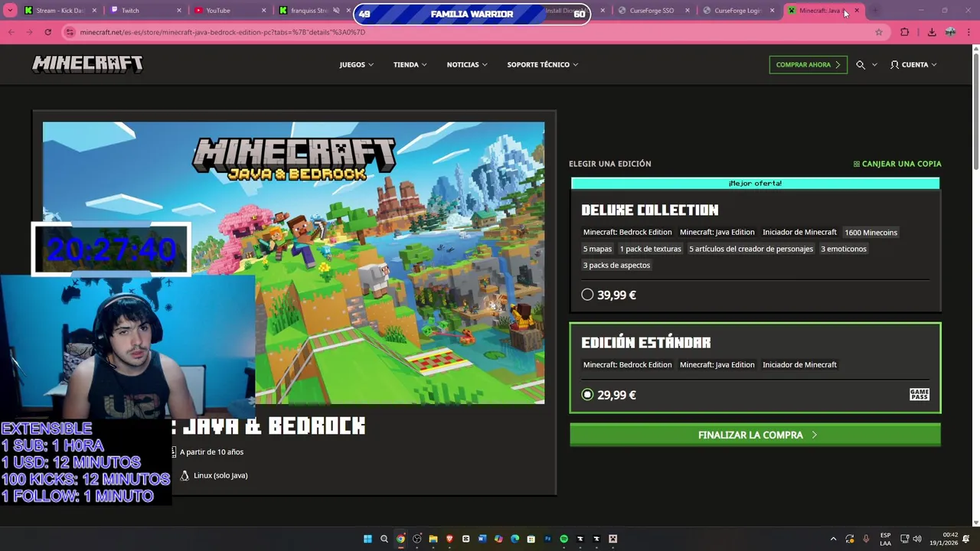The image size is (980, 551).
Task: Open the browser profile avatar
Action: point(950,32)
